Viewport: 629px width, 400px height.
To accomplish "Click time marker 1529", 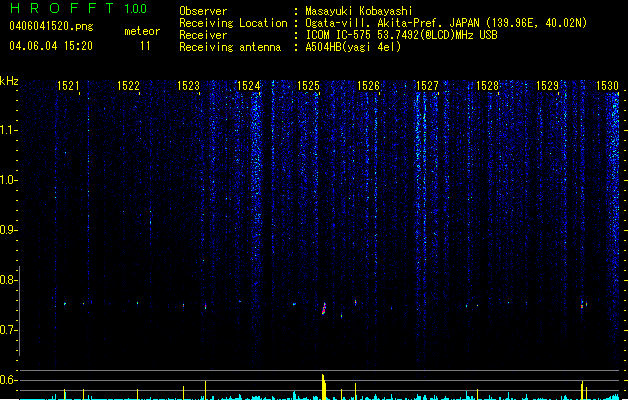I will pyautogui.click(x=548, y=86).
